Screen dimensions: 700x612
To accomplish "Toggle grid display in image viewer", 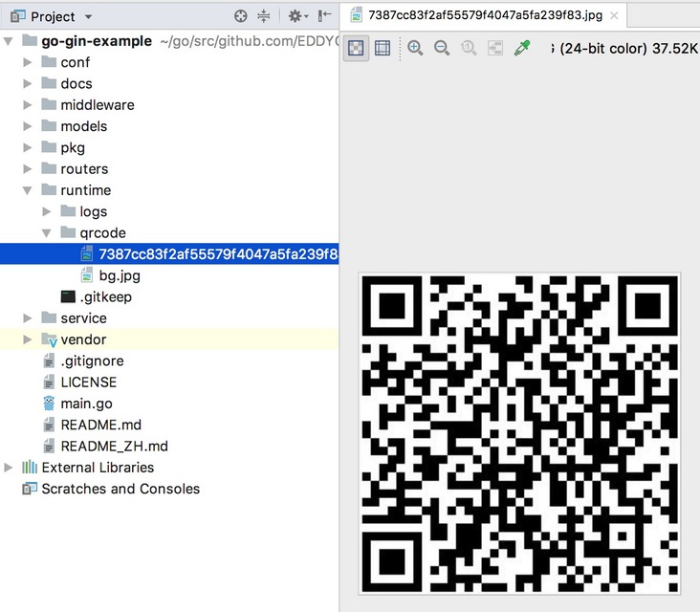I will point(383,48).
